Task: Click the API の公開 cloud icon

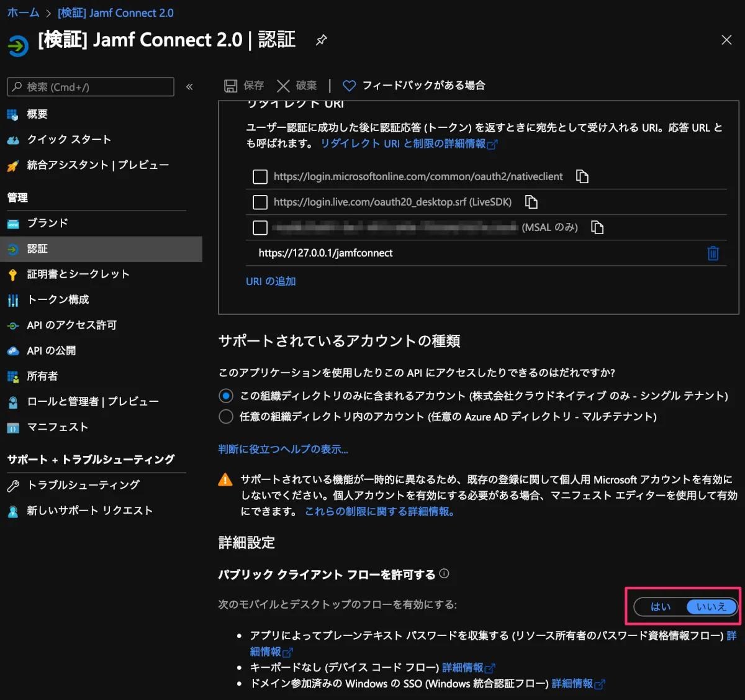Action: [13, 351]
